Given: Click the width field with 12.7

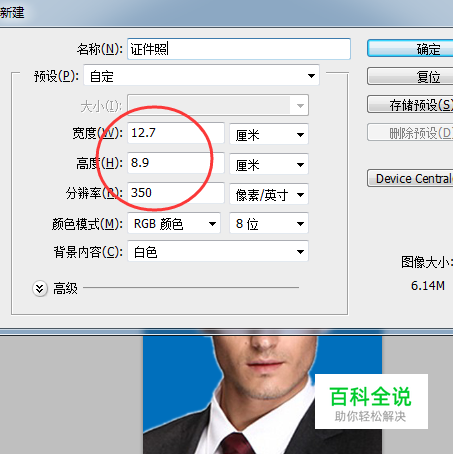Looking at the screenshot, I should click(176, 133).
